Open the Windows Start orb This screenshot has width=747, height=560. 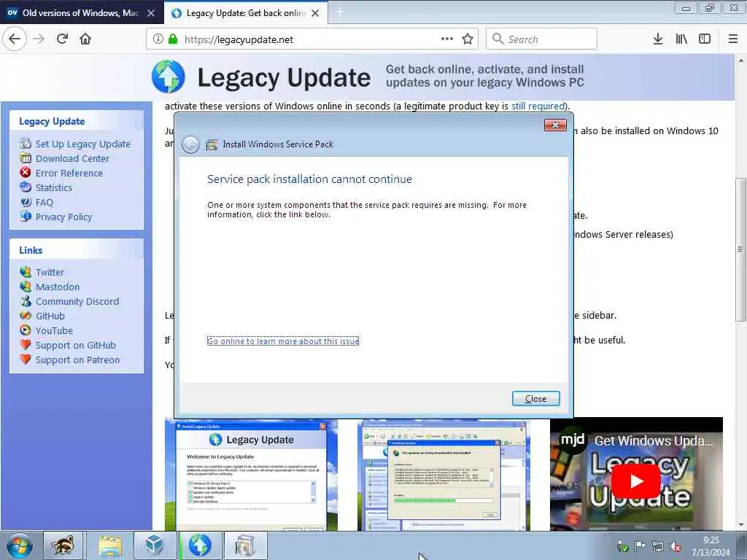click(20, 545)
